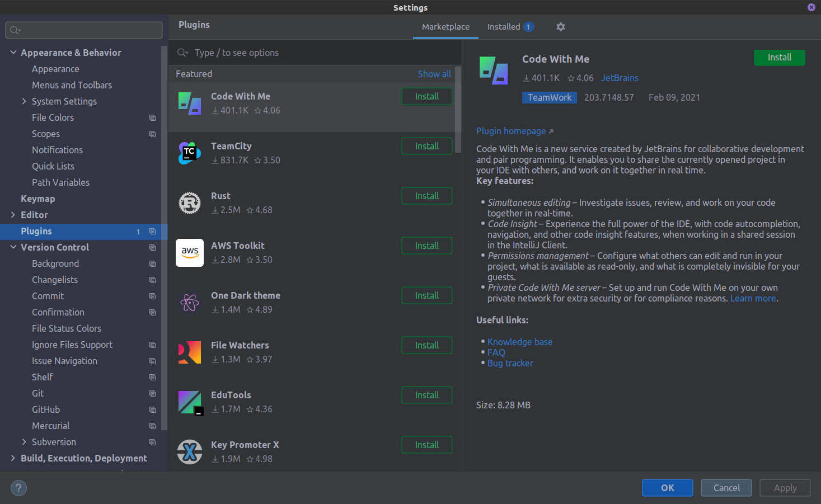Select File Status Colors item
821x504 pixels.
point(67,328)
